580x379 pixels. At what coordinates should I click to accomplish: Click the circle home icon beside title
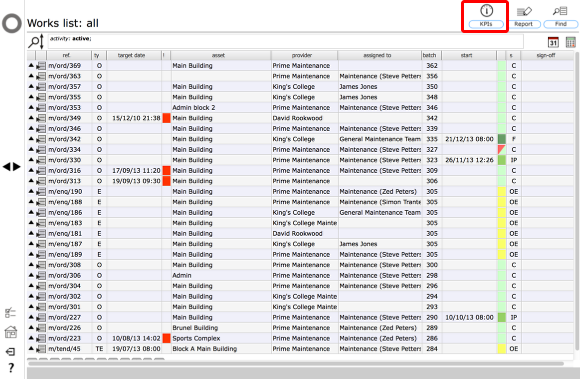pos(12,23)
